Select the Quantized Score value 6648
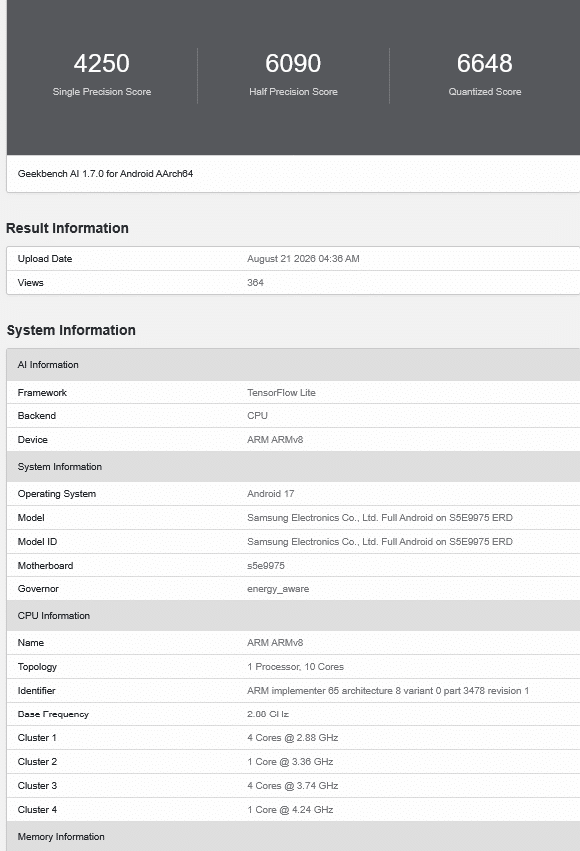The image size is (580, 851). (485, 63)
